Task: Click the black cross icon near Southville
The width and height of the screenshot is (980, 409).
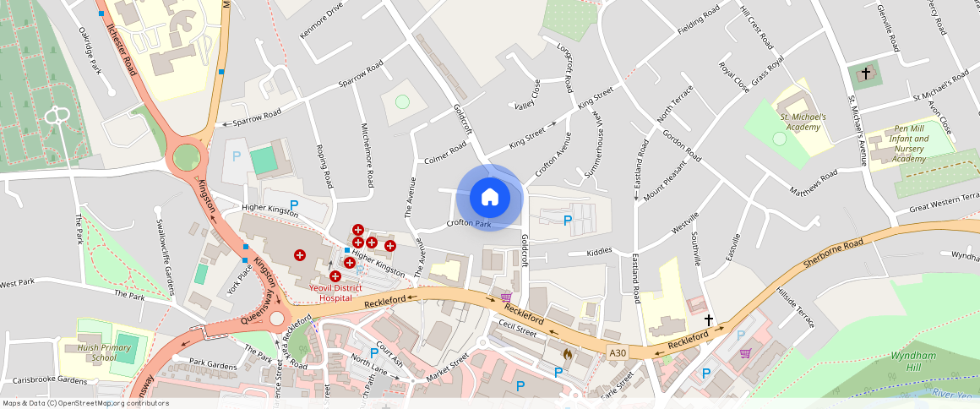Action: click(x=709, y=320)
